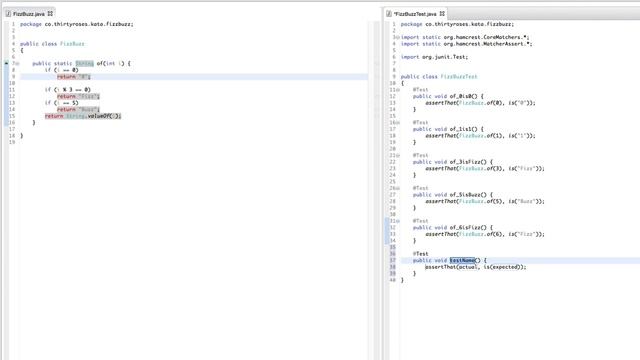Click the highlighted testName placeholder

tap(462, 260)
